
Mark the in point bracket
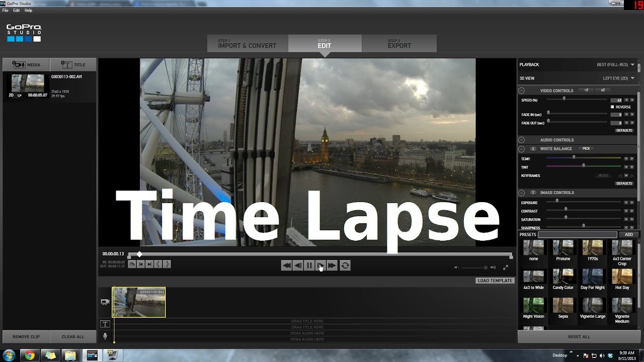pyautogui.click(x=158, y=264)
